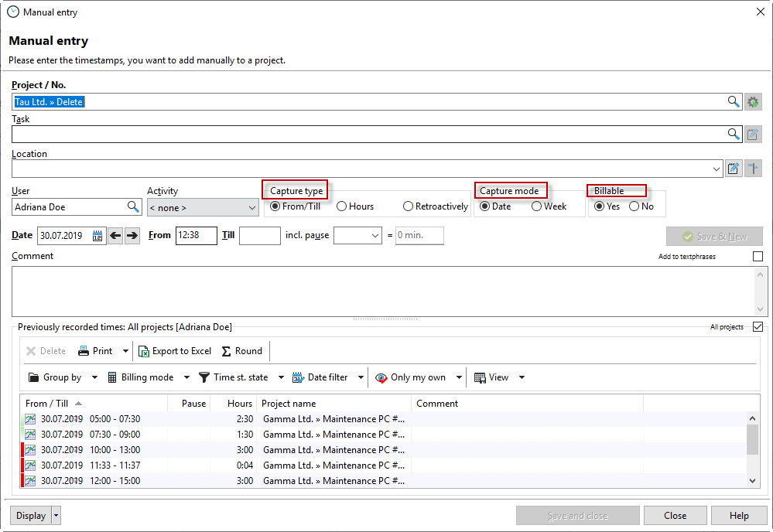Set Billable to No
This screenshot has height=532, width=773.
point(634,206)
